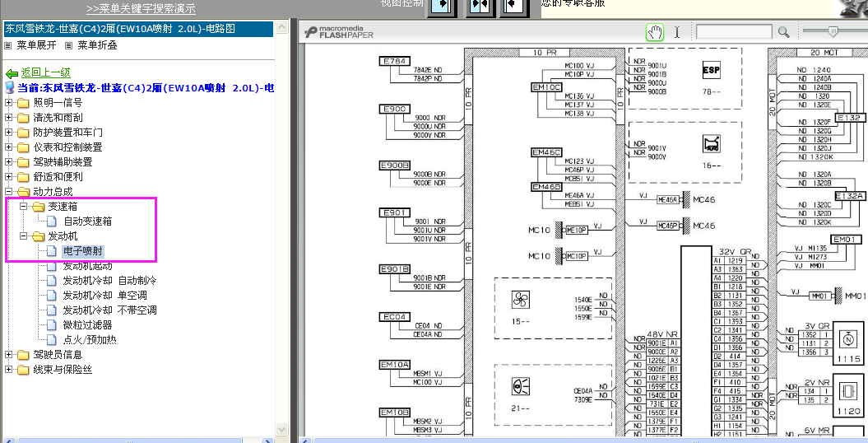Click the open folder icon of 变速箱
This screenshot has height=443, width=868.
pyautogui.click(x=38, y=208)
